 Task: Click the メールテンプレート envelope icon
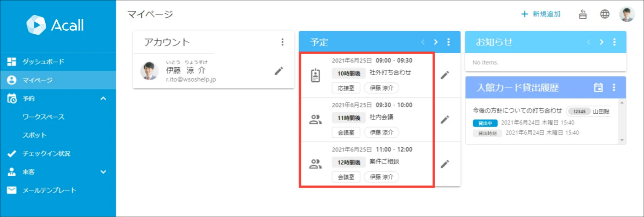pos(12,190)
